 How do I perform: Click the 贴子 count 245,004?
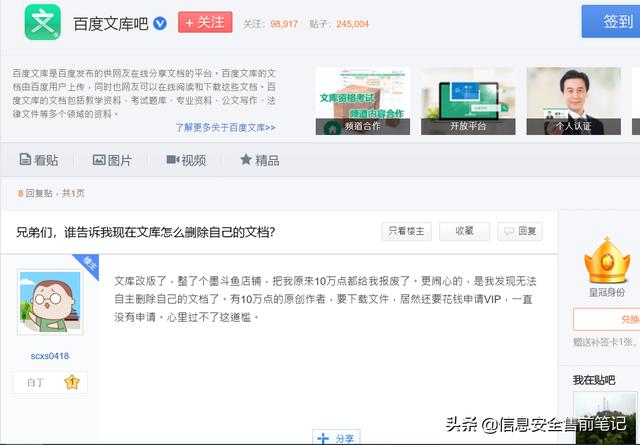[x=352, y=24]
